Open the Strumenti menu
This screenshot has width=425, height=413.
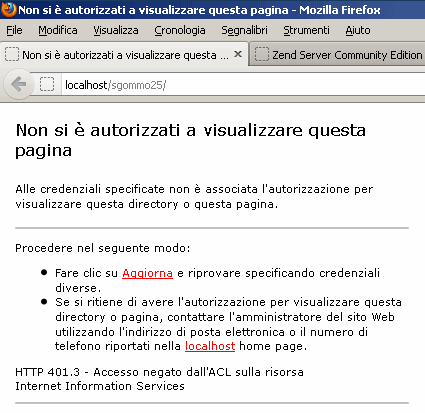[306, 30]
